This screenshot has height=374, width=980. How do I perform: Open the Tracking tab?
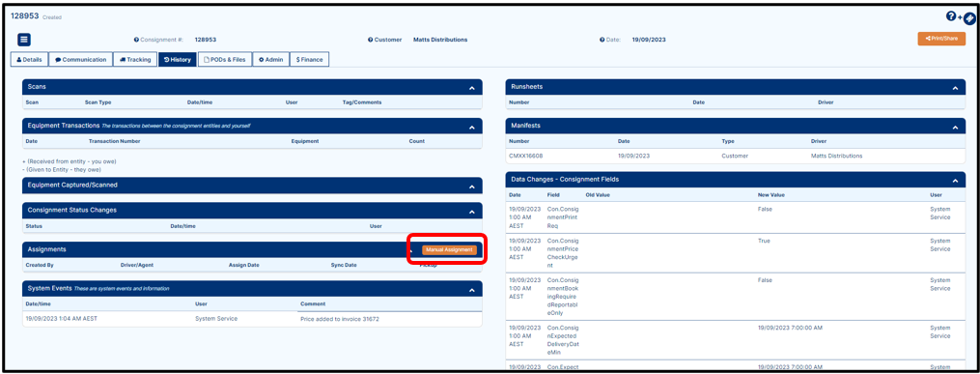pyautogui.click(x=135, y=59)
